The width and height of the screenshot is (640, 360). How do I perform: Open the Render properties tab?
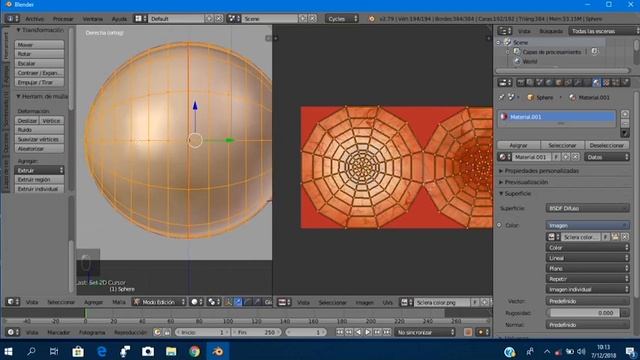tap(521, 83)
